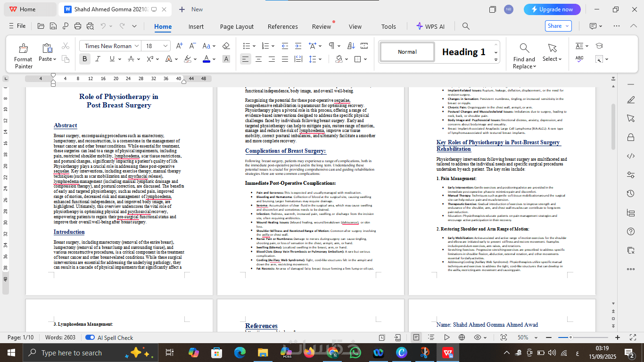Switch to the Review tab
This screenshot has height=362, width=644.
322,26
